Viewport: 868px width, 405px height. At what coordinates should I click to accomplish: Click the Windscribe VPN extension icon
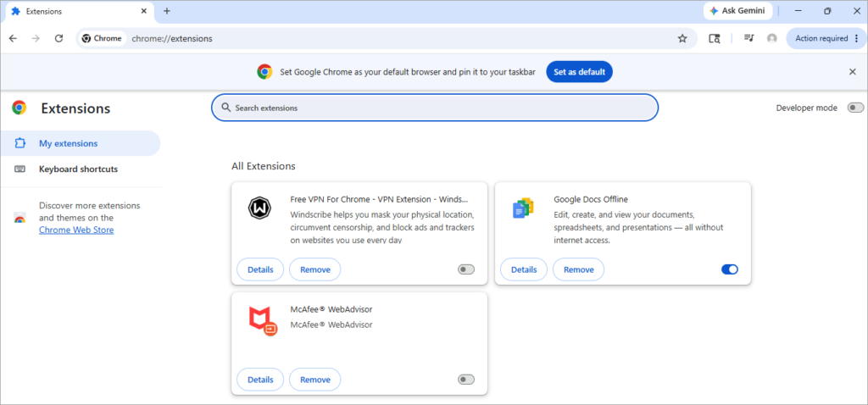click(x=259, y=208)
